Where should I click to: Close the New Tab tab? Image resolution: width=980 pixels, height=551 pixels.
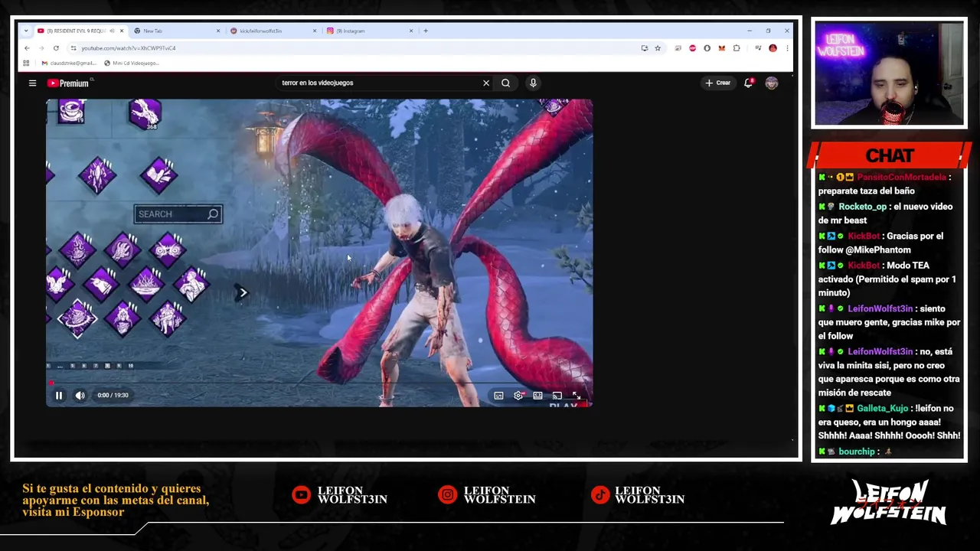(217, 31)
